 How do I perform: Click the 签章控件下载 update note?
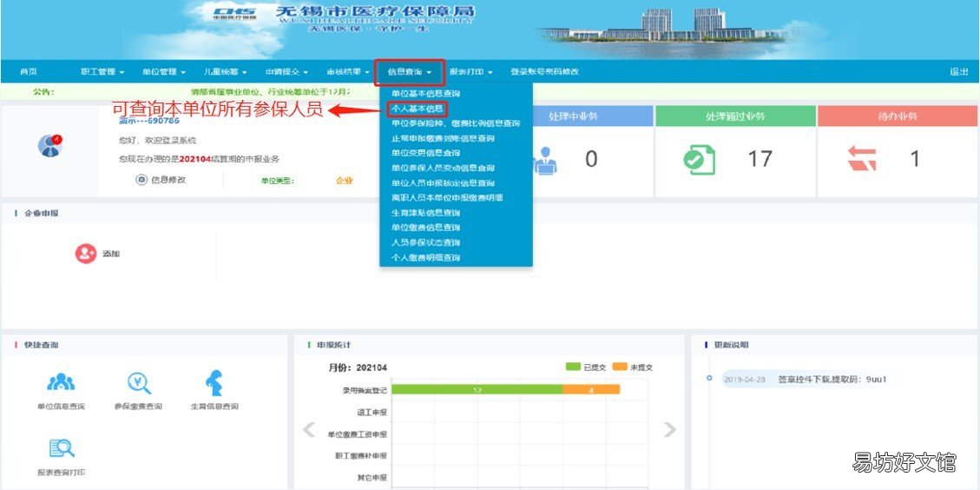tap(832, 380)
